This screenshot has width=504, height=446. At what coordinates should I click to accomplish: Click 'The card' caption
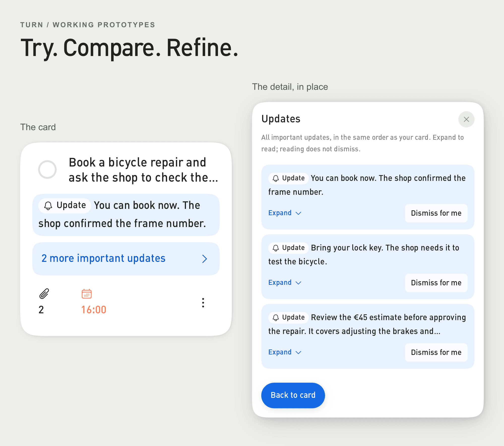pyautogui.click(x=38, y=127)
